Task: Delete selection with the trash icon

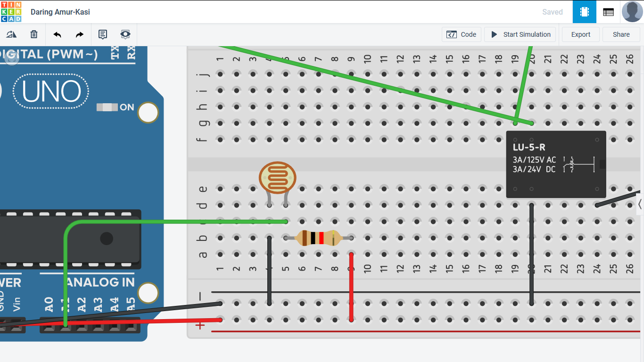Action: [x=34, y=34]
